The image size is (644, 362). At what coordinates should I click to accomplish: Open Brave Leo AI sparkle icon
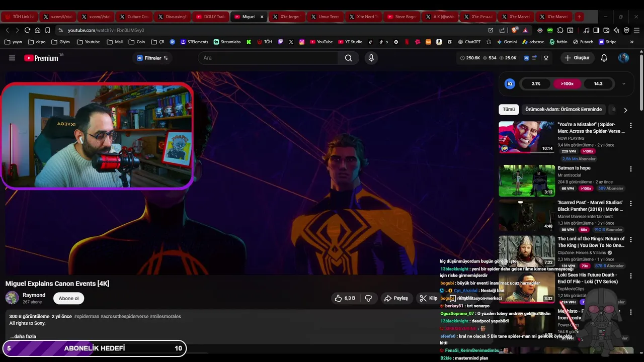(x=616, y=30)
